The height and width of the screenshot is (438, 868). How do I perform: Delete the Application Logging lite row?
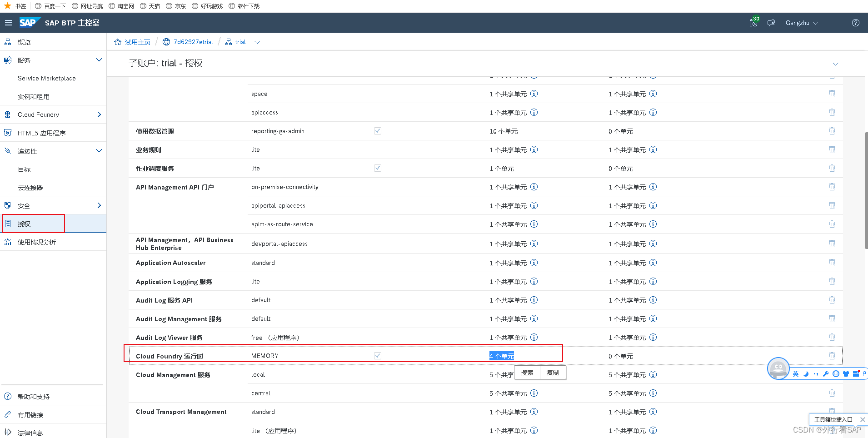pyautogui.click(x=832, y=281)
